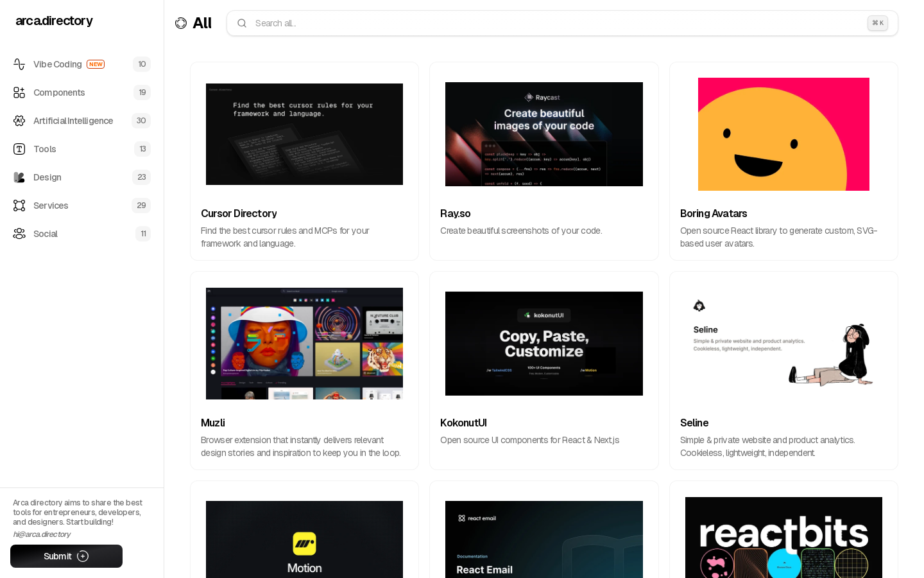Open the reactbits card thumbnail
924x578 pixels.
783,538
